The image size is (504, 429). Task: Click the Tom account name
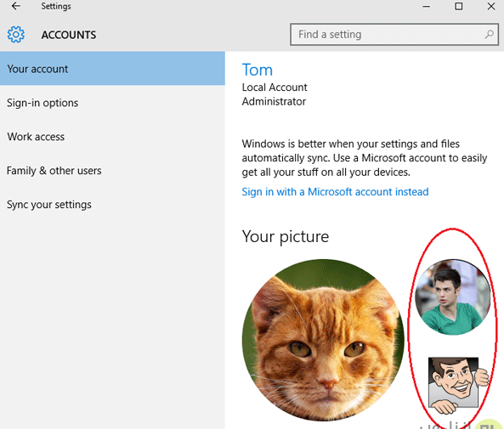coord(258,70)
